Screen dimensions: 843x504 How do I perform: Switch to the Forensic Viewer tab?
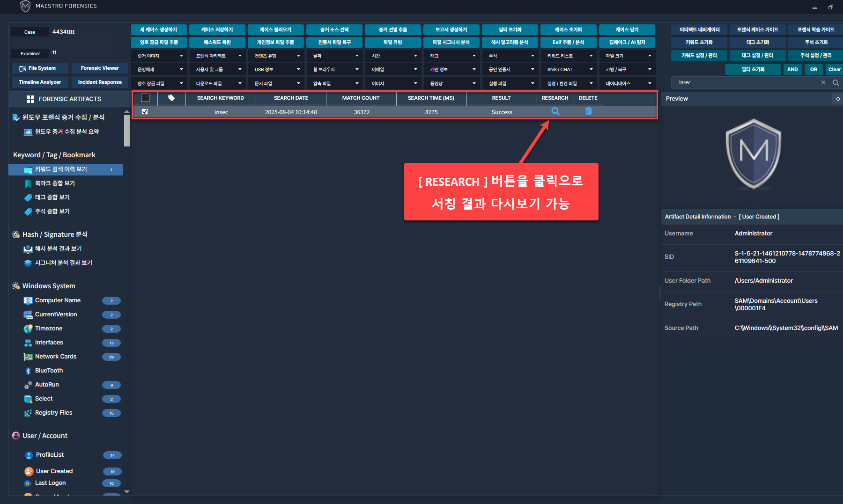100,68
